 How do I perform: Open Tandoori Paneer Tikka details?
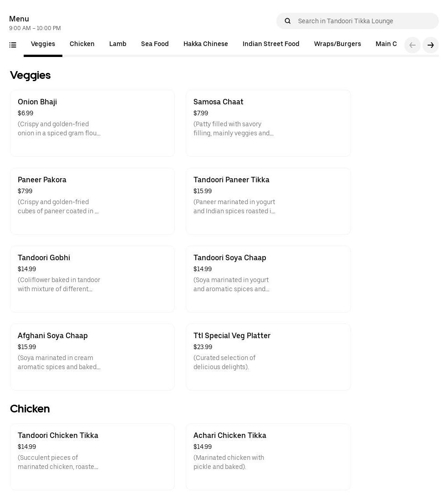(268, 201)
